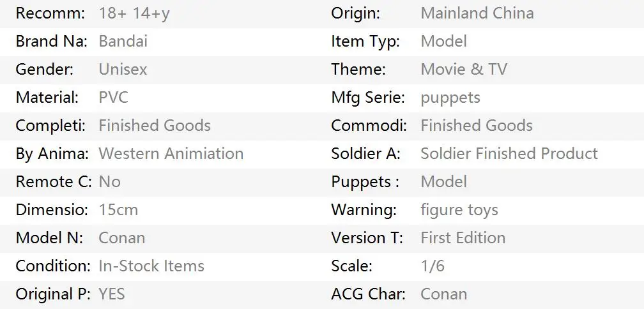Click the figure toys warning value
644x309 pixels.
tap(459, 211)
